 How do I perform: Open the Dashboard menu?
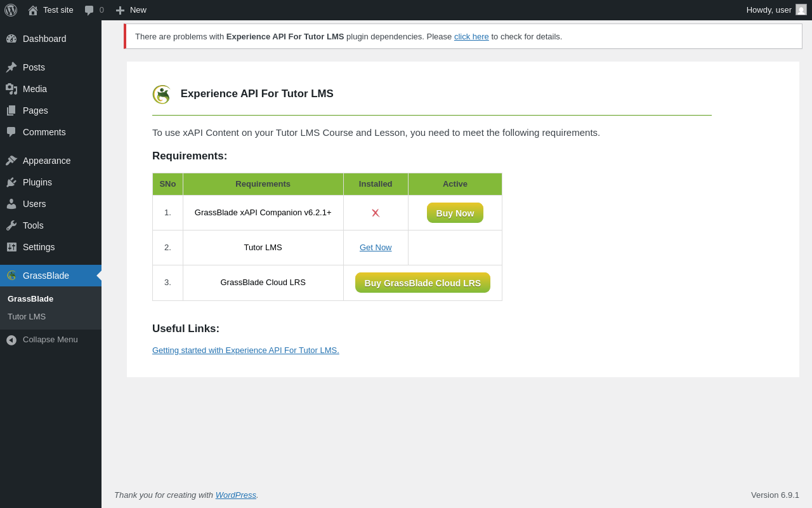(51, 39)
